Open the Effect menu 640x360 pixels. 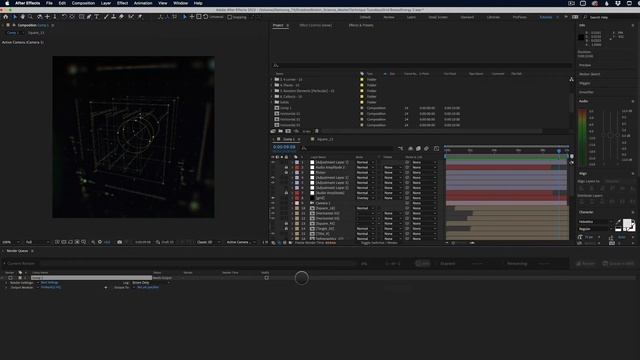122,3
